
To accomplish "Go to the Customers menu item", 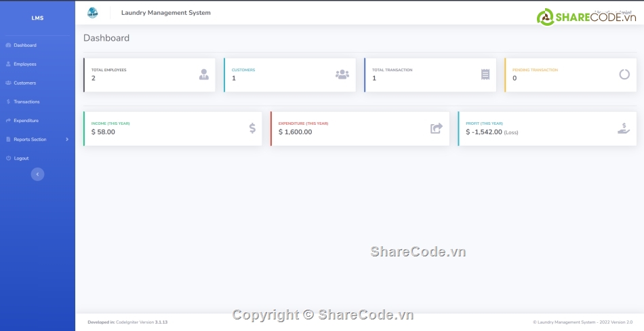I will (x=37, y=83).
